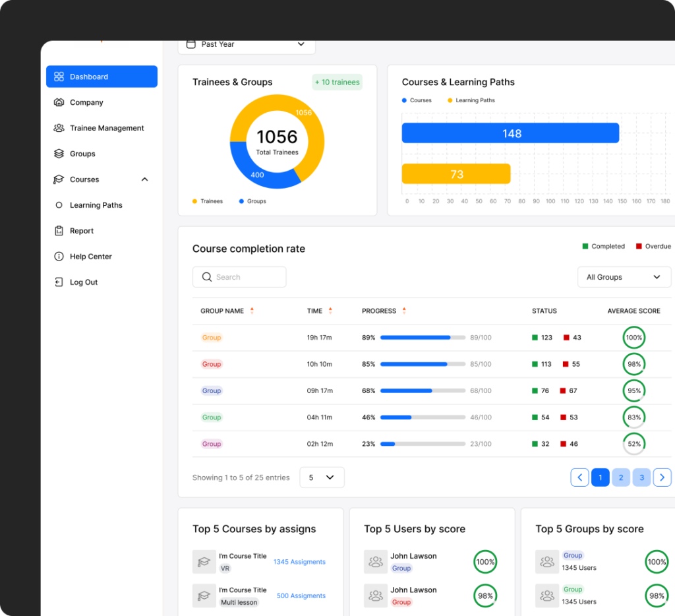
Task: Sort table by Time arrow
Action: [x=331, y=311]
